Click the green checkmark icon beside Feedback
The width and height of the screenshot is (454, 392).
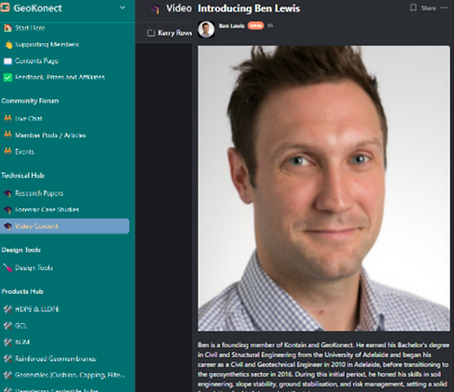pyautogui.click(x=8, y=77)
